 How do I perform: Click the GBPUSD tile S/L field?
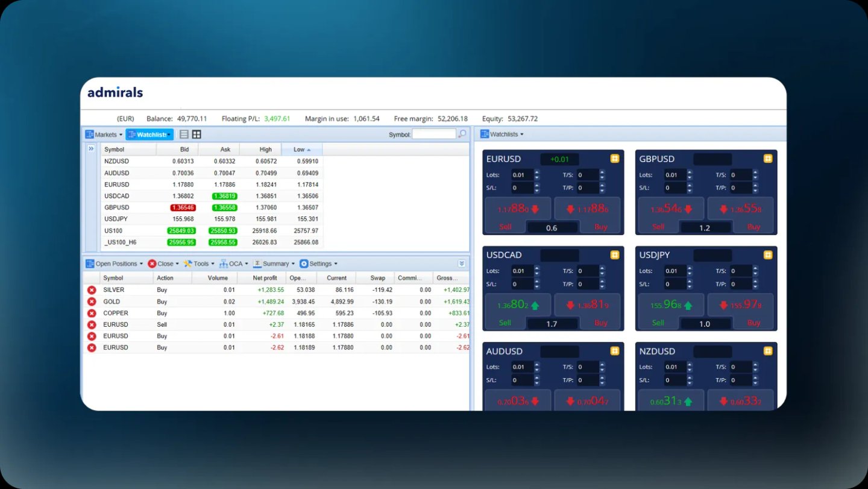point(675,188)
